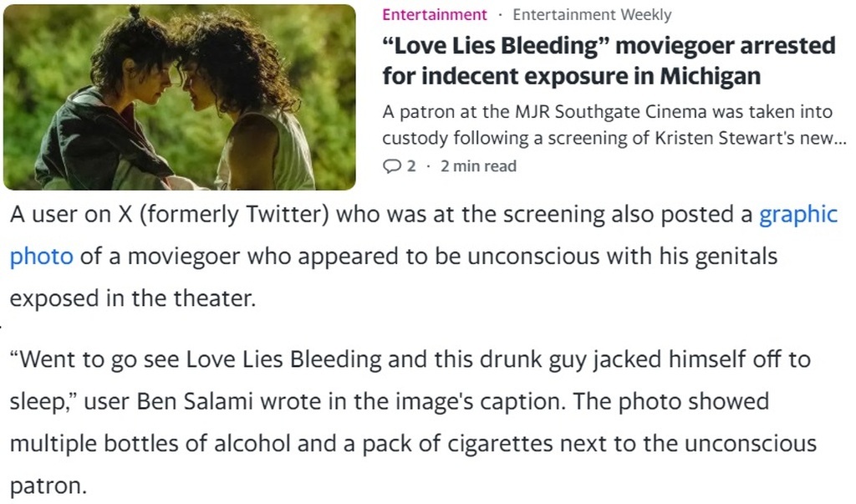Click headline line 'for indecent exposure in Michigan'
This screenshot has width=856, height=504.
[571, 75]
